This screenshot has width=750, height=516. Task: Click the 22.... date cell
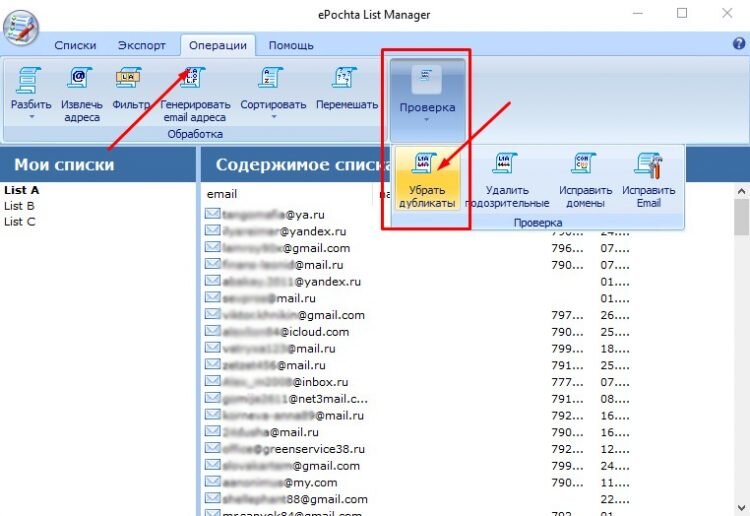point(615,499)
